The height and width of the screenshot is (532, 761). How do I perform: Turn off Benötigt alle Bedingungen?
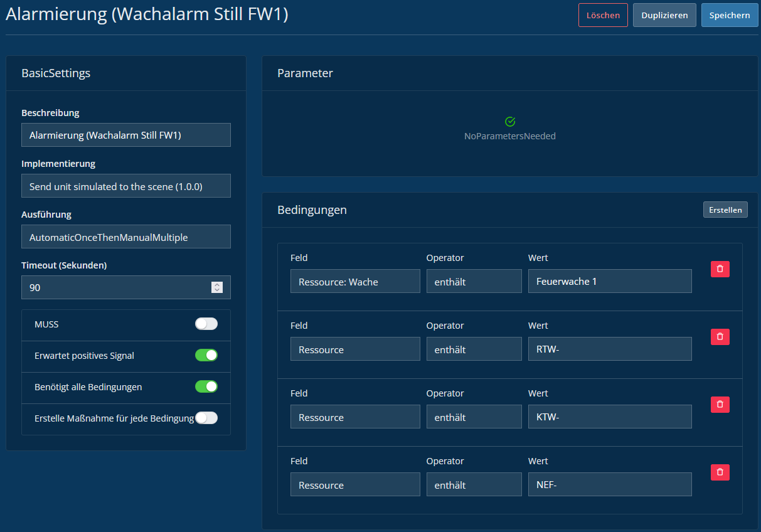point(206,386)
